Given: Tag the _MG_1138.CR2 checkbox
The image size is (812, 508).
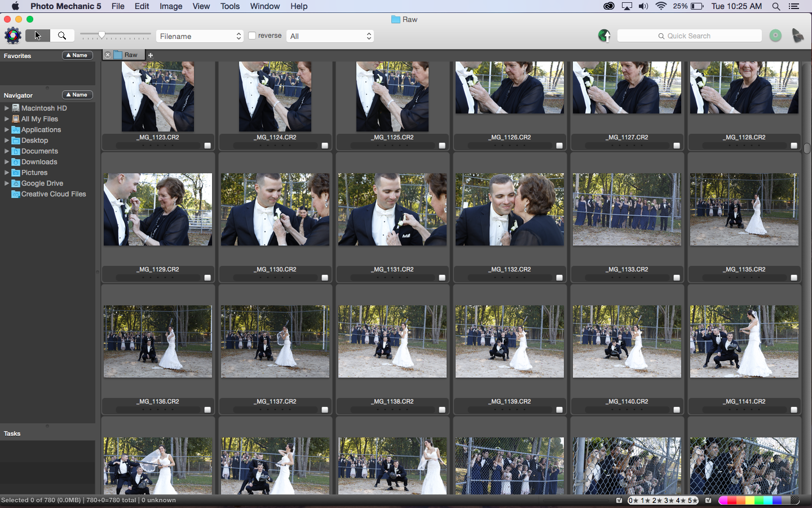Looking at the screenshot, I should tap(442, 410).
